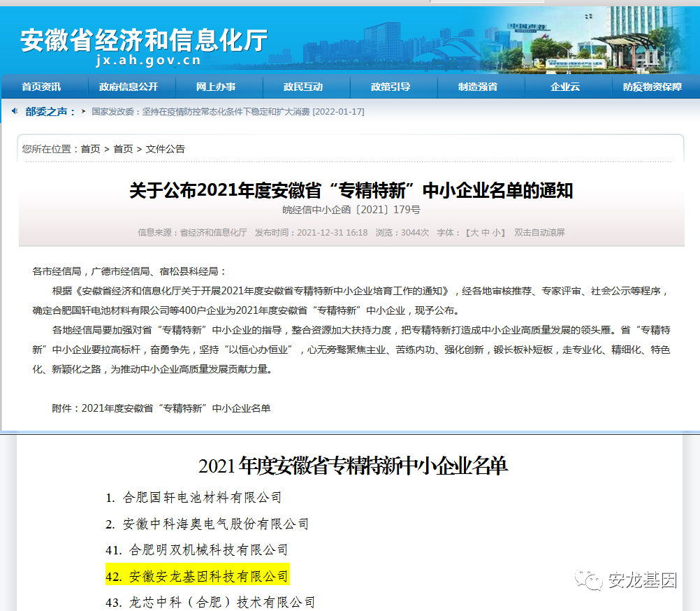Screen dimensions: 700x611
Task: Open the 制造强省 navigation tab
Action: pos(478,87)
